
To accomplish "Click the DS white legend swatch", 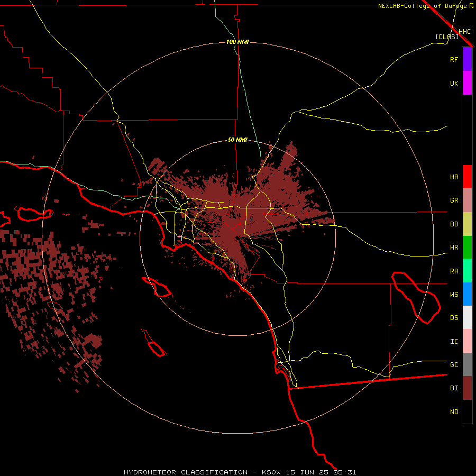I will coord(467,317).
